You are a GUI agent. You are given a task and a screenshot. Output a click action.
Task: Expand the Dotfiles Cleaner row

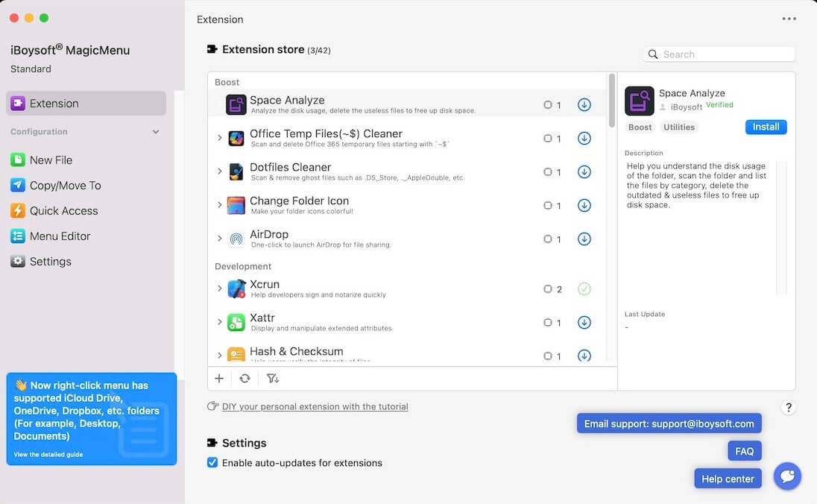point(219,171)
